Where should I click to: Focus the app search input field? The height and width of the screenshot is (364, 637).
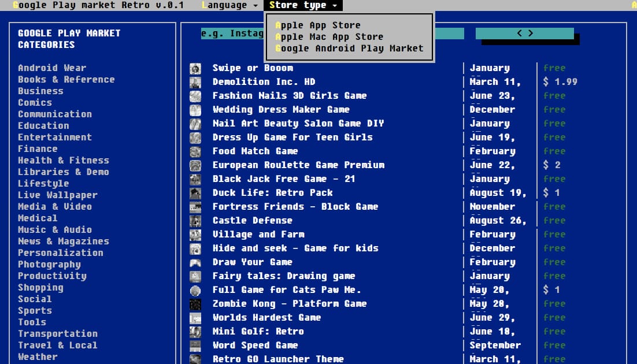point(333,34)
